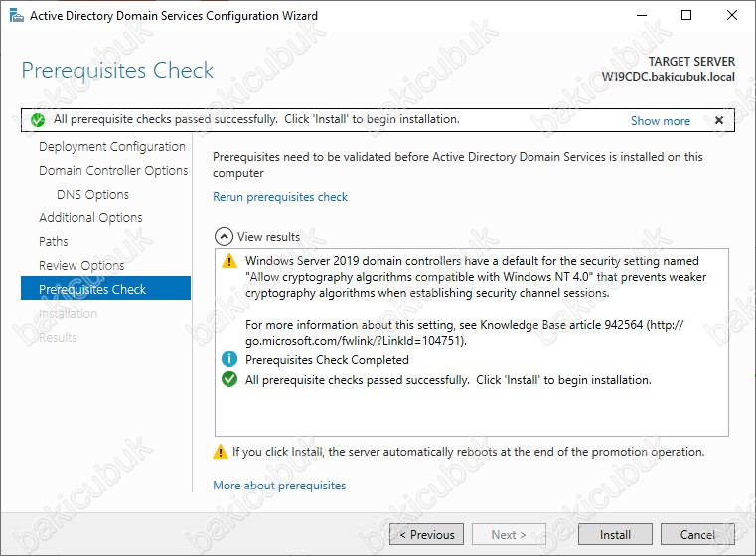The width and height of the screenshot is (756, 556).
Task: Click the 'Prerequisites Check' page heading
Action: tap(117, 70)
